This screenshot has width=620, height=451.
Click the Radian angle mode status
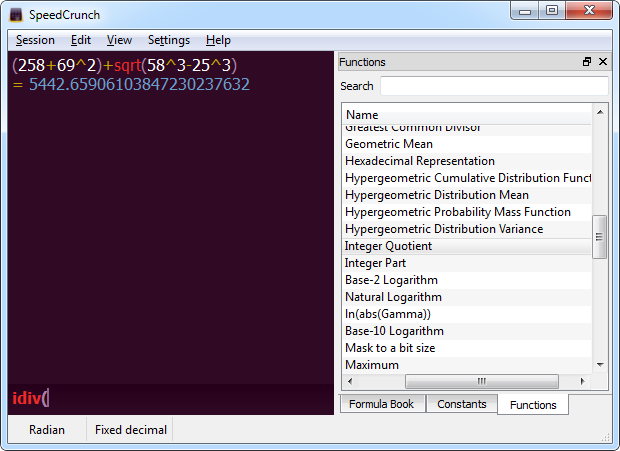(x=47, y=430)
